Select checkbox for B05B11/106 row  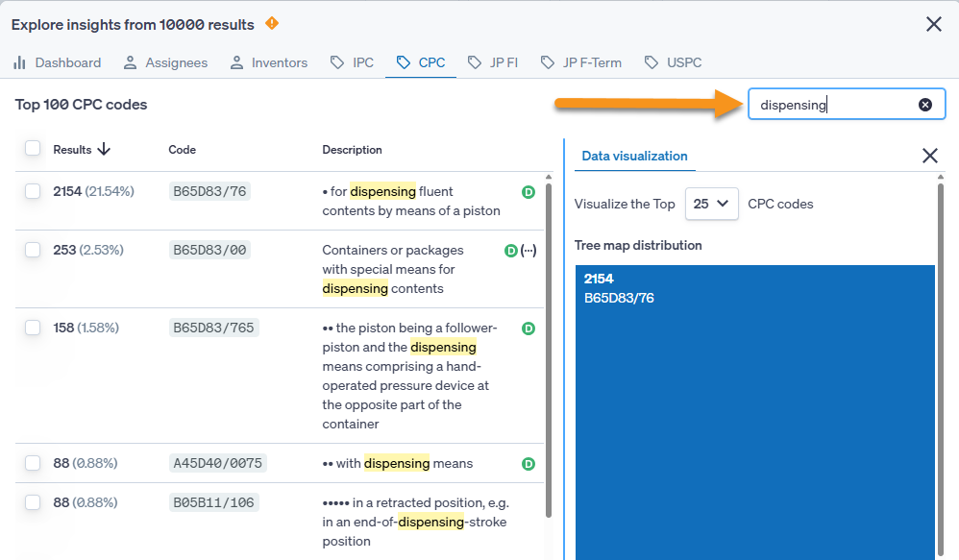(x=33, y=502)
